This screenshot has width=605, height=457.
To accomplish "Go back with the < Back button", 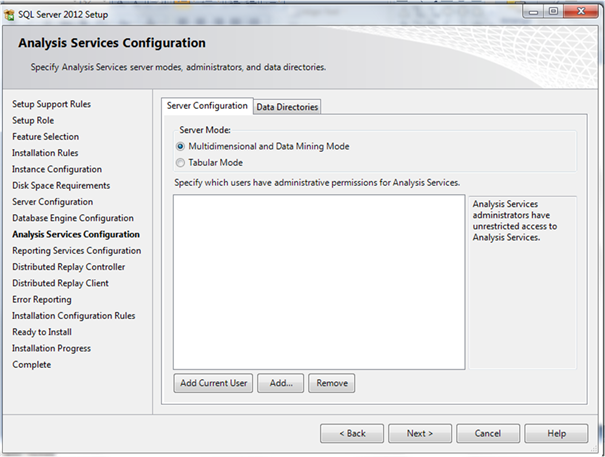I will click(352, 433).
